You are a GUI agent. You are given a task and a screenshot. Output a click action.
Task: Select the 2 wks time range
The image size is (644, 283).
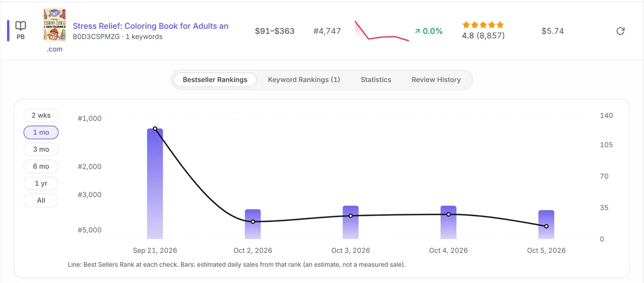(x=41, y=115)
